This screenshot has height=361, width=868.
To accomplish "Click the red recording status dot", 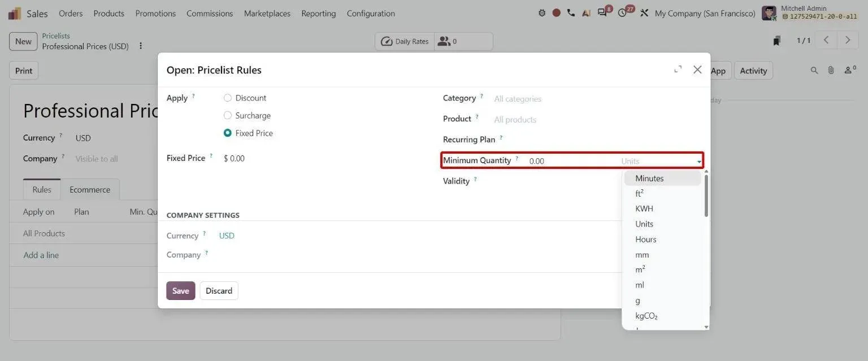I will point(557,13).
